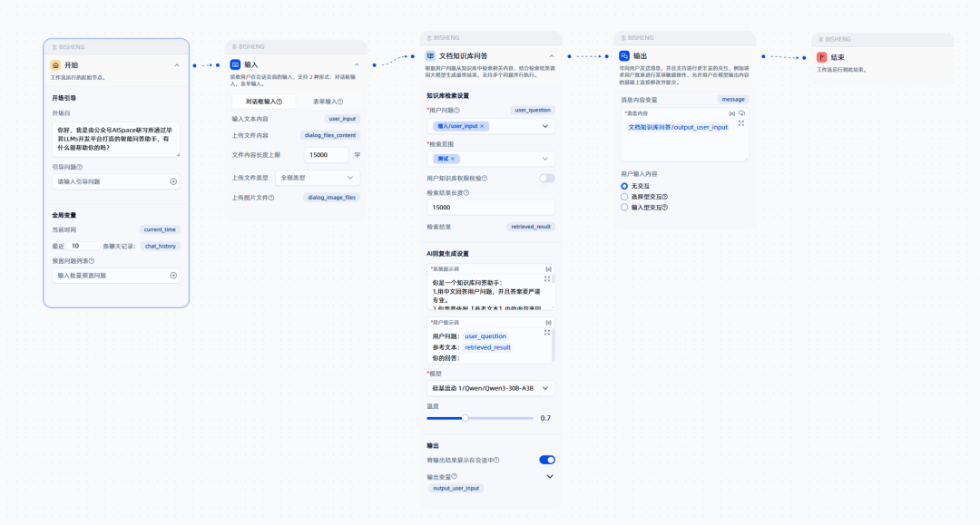Image resolution: width=980 pixels, height=525 pixels.
Task: Click the 输入批量预置问题 input field
Action: (116, 276)
